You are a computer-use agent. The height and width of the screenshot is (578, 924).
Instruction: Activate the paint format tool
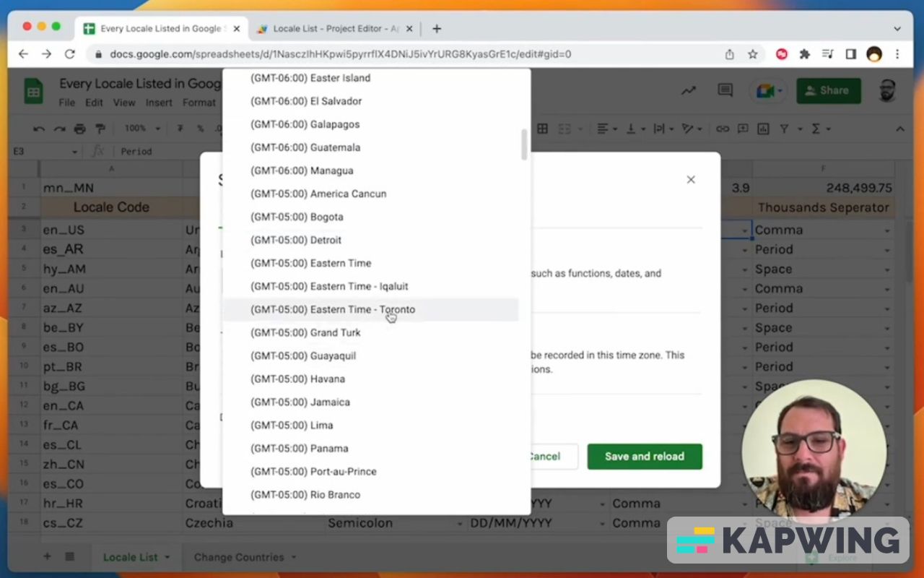coord(100,129)
